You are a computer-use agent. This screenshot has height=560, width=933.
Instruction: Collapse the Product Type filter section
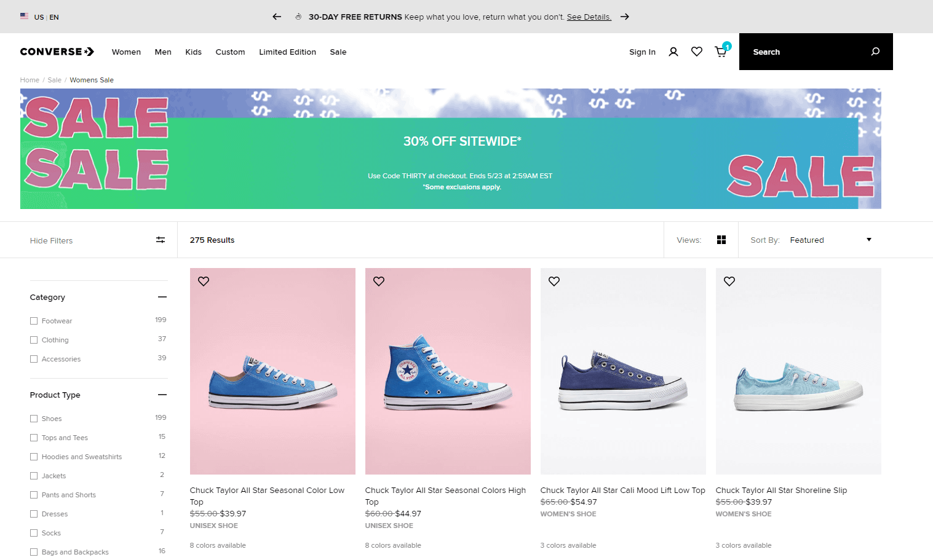coord(162,395)
